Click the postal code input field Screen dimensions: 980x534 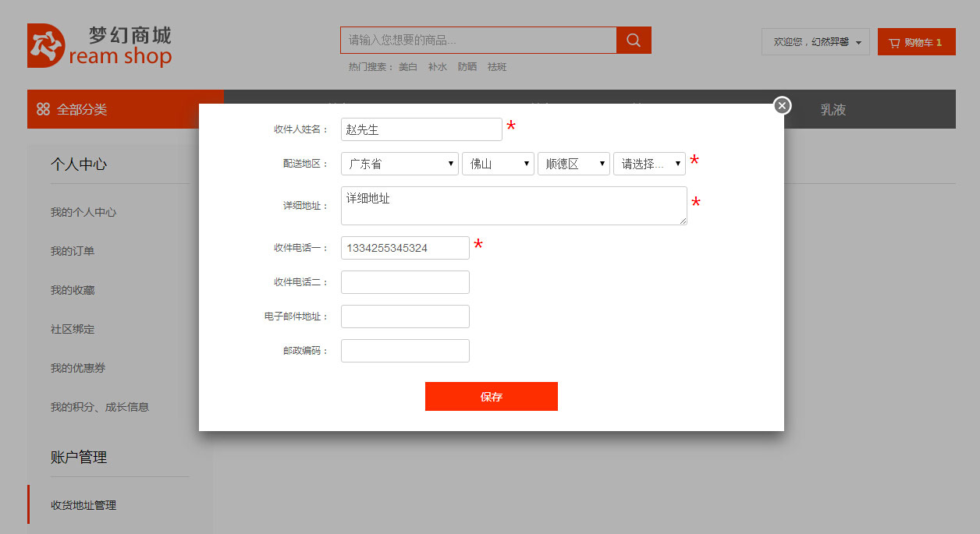(x=405, y=351)
